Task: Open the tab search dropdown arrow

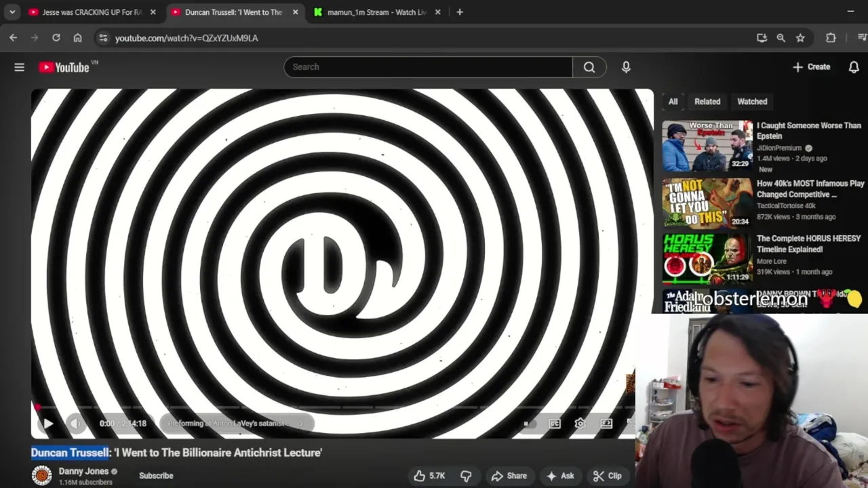Action: [12, 12]
